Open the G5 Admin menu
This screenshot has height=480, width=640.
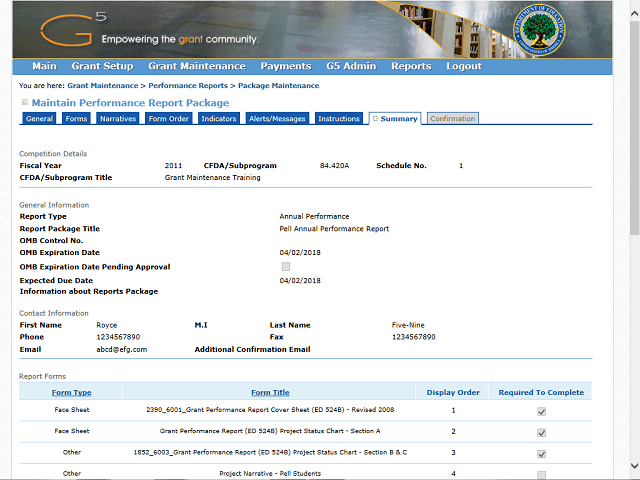click(x=350, y=66)
